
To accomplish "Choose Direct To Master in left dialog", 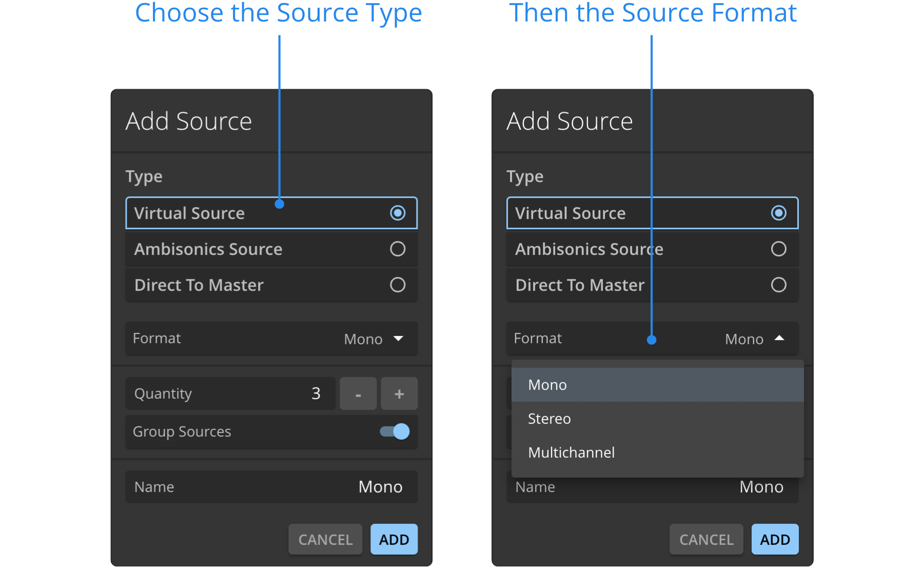I will (x=397, y=285).
